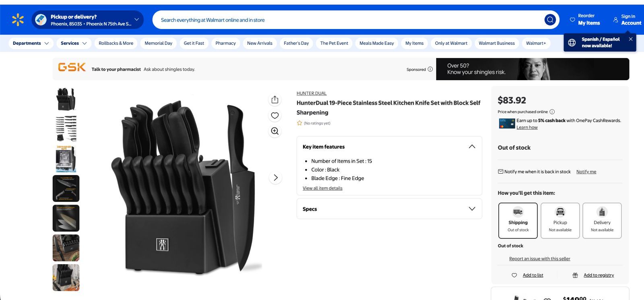The height and width of the screenshot is (300, 644).
Task: Open Memorial Day category
Action: (x=159, y=43)
